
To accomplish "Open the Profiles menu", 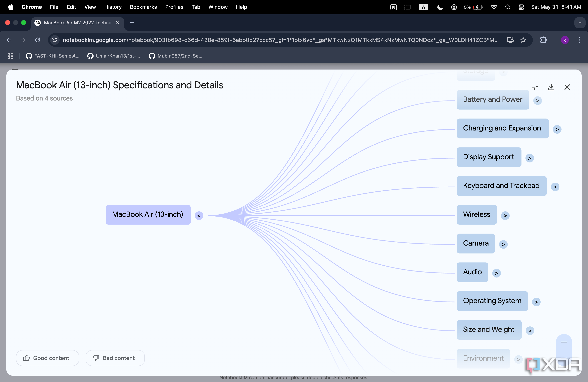I will pos(174,7).
